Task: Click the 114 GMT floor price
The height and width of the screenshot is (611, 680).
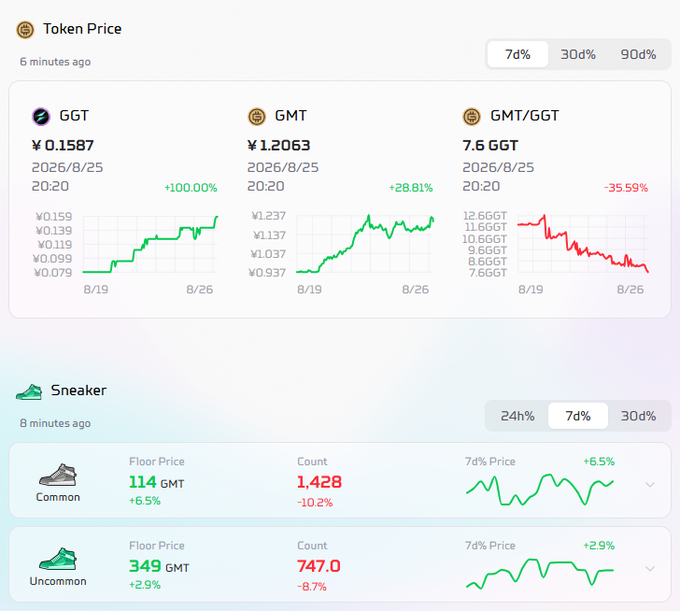Action: coord(157,482)
